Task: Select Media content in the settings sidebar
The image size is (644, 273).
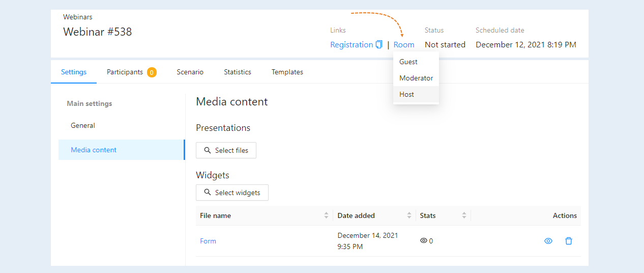Action: [122, 150]
